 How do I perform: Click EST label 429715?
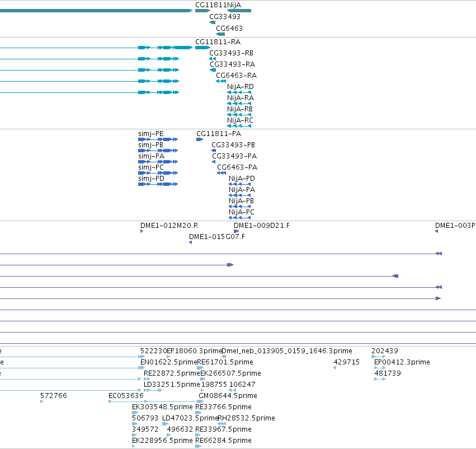pos(346,362)
